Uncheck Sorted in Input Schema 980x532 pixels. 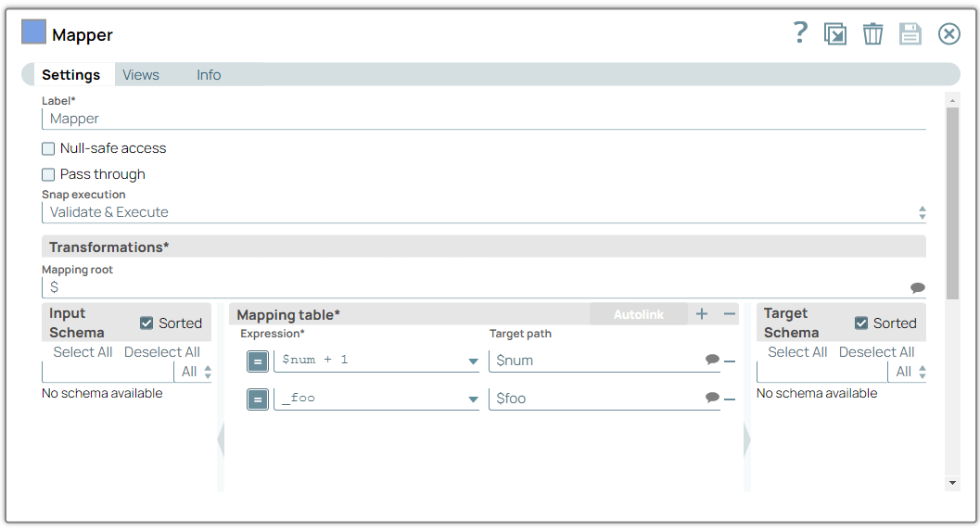click(146, 323)
